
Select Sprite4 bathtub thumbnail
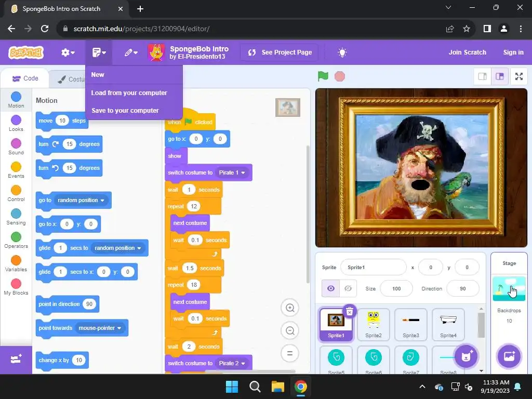tap(448, 324)
